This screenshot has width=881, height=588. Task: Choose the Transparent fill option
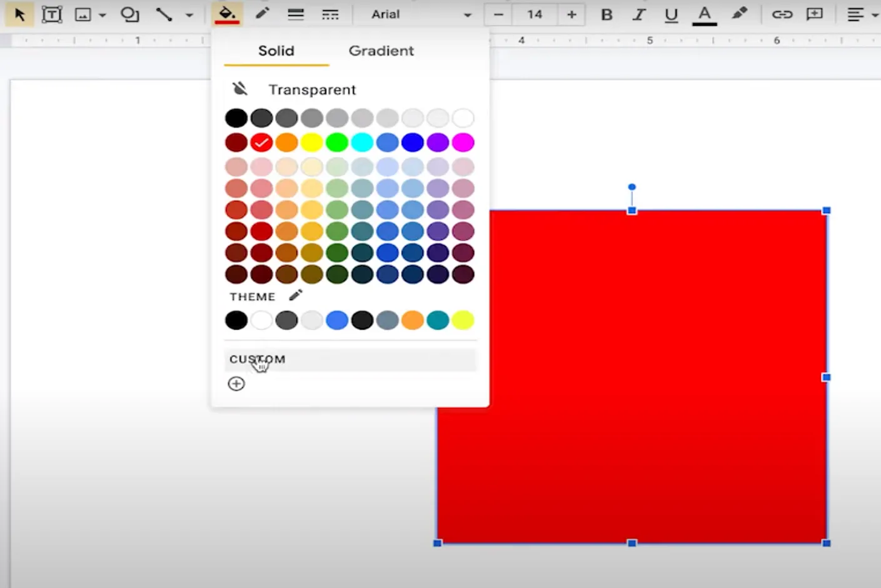point(312,89)
